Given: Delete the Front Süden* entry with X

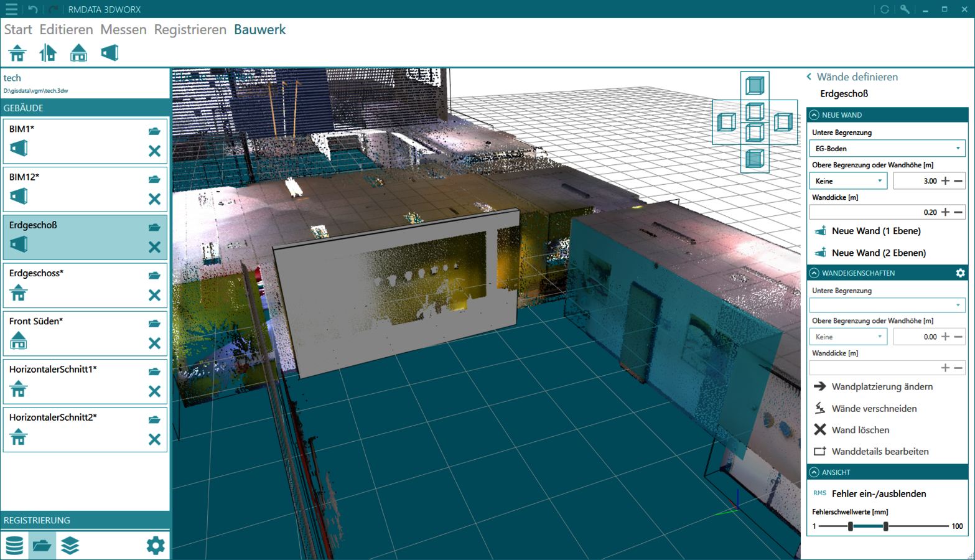Looking at the screenshot, I should [154, 343].
